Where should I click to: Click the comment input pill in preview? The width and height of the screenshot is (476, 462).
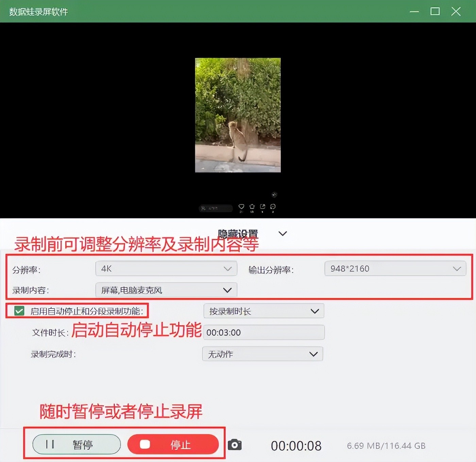pos(216,208)
